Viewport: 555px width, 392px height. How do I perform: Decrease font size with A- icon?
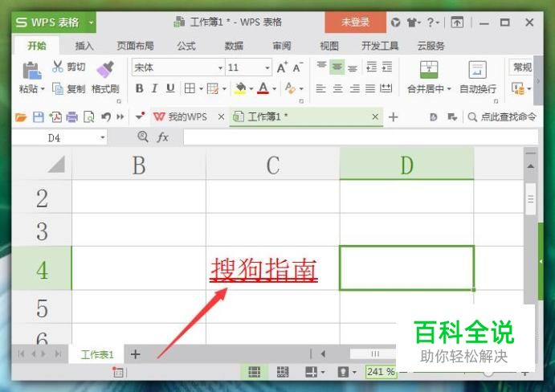297,67
